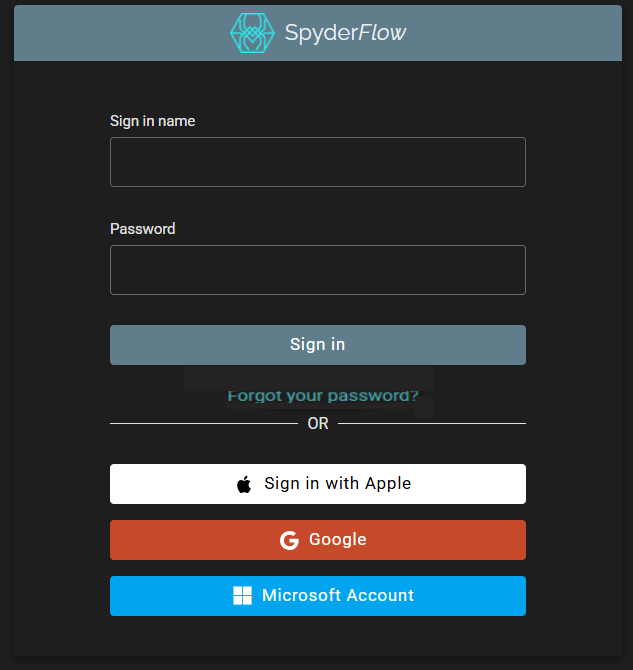
Task: Sign in using the Google button
Action: pyautogui.click(x=317, y=540)
